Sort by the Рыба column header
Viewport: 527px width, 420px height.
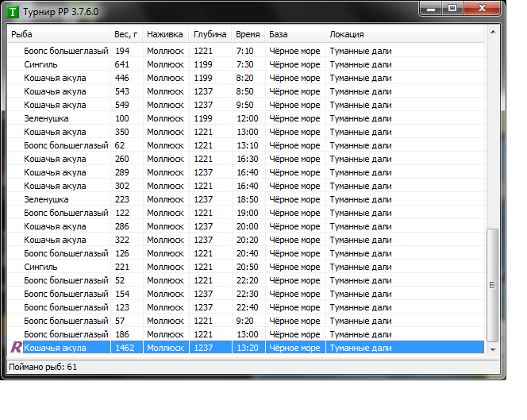coord(59,34)
